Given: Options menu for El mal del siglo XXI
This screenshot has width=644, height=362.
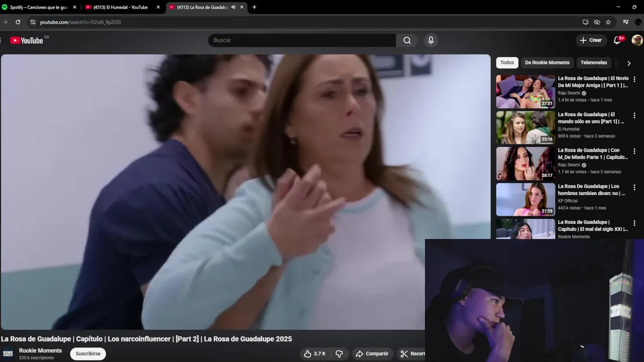Looking at the screenshot, I should pos(634,223).
